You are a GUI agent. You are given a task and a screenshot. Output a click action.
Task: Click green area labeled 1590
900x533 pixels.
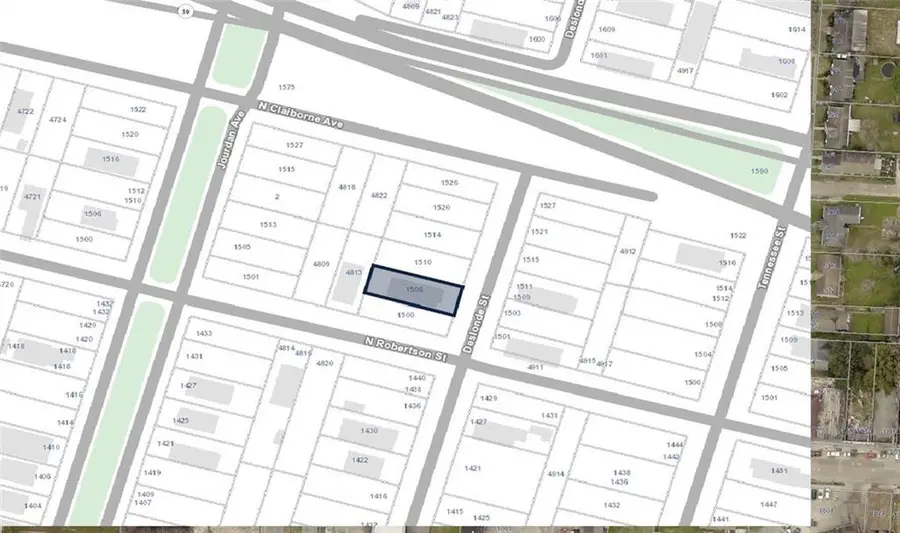click(x=759, y=171)
